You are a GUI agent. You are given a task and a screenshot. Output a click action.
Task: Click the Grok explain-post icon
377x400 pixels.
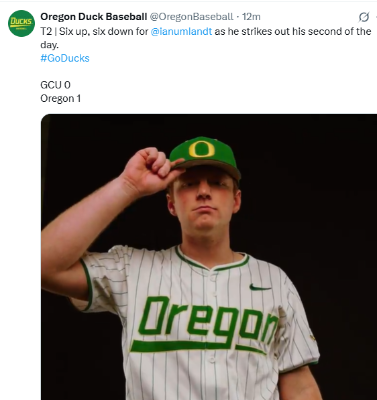[364, 17]
